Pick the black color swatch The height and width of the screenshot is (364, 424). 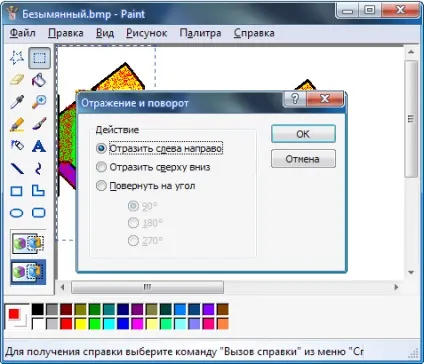click(38, 309)
